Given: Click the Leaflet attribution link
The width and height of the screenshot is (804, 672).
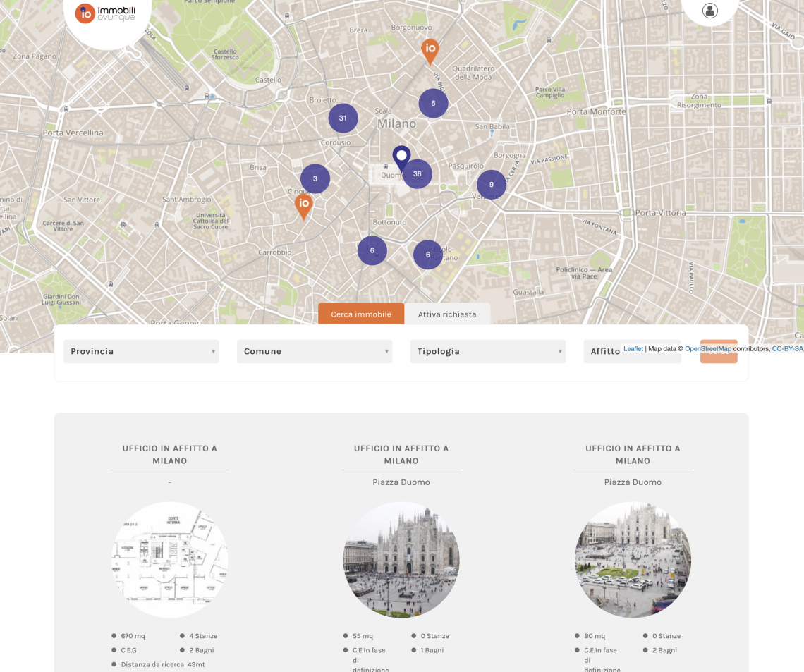Looking at the screenshot, I should (633, 348).
